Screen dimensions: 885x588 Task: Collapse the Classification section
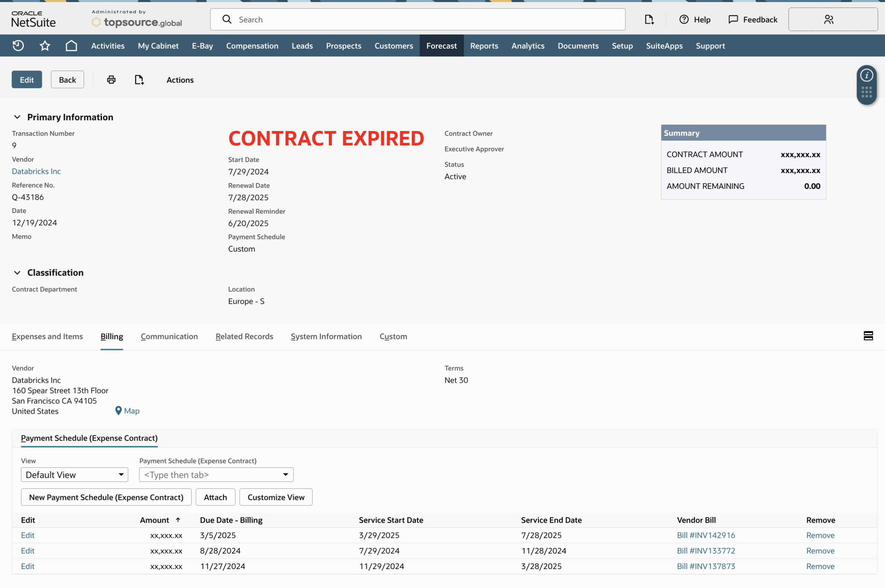[17, 273]
